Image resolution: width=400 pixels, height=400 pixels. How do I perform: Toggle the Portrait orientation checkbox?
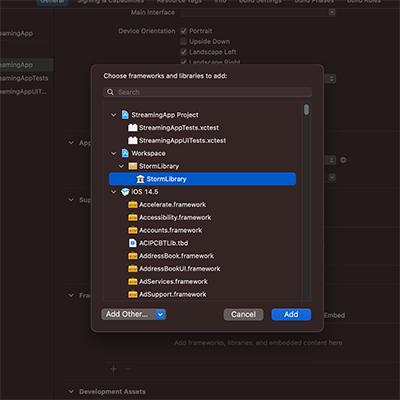click(183, 31)
